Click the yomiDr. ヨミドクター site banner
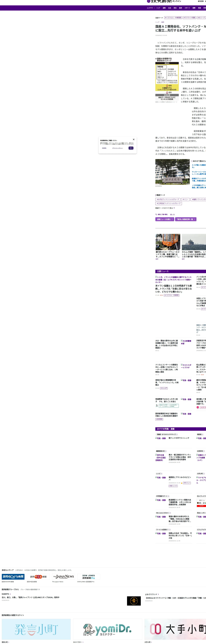206x644 pixels. [x=108, y=629]
